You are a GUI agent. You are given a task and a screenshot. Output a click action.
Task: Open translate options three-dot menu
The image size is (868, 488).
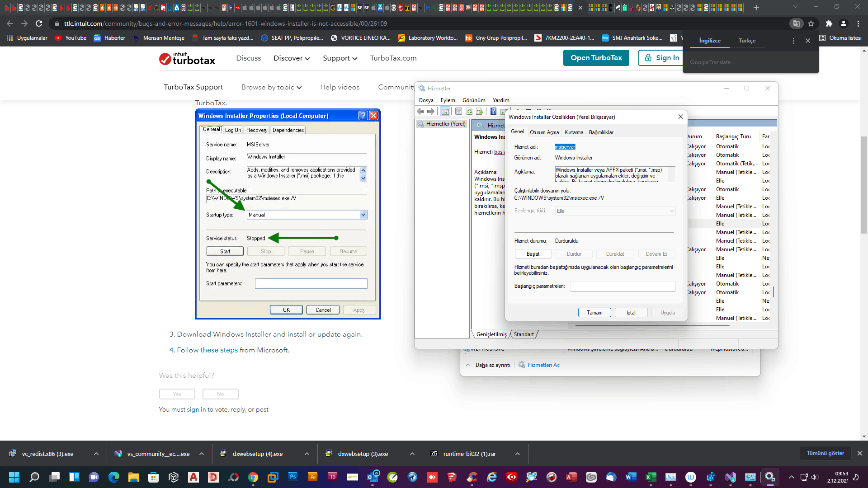(793, 41)
